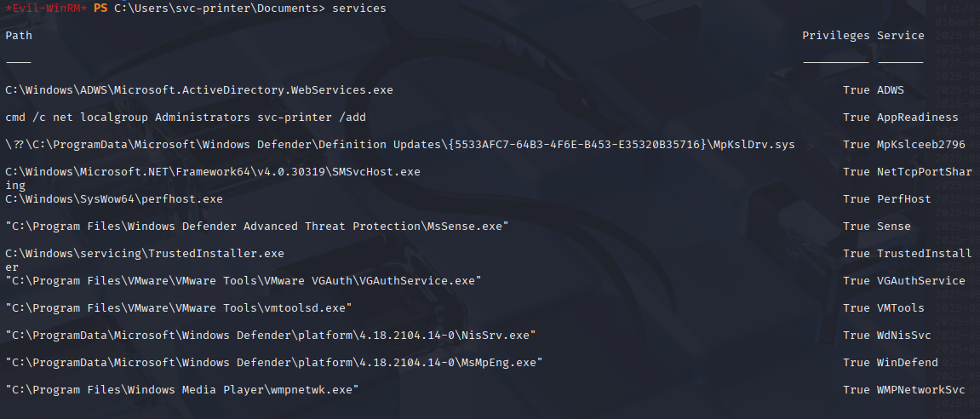
Task: Click the True value beside ADWS
Action: (x=857, y=90)
